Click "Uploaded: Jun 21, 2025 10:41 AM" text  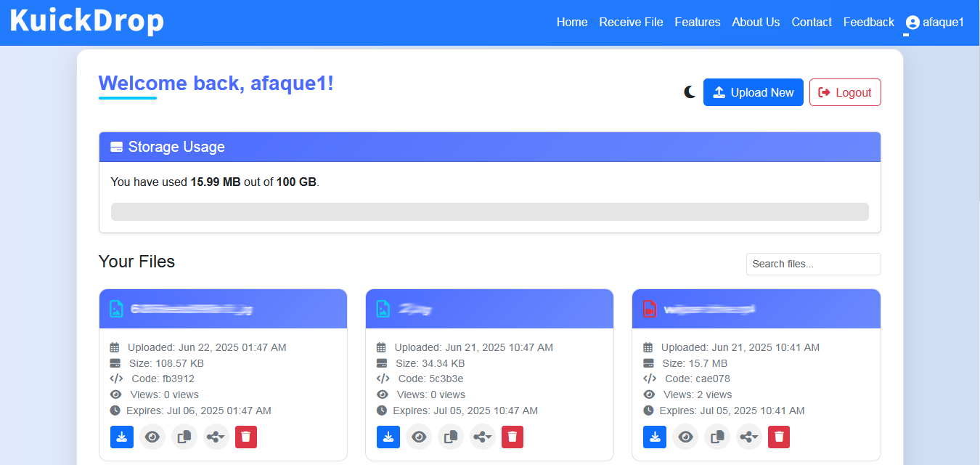(740, 347)
